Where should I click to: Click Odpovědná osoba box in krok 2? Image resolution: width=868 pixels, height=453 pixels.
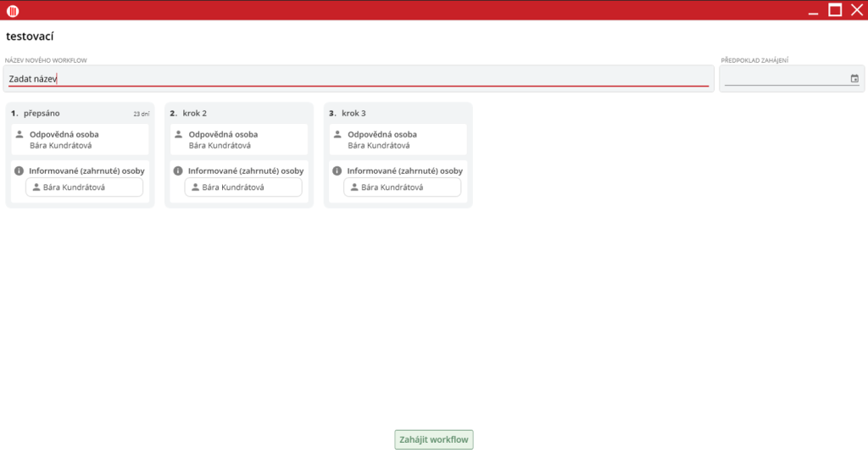click(x=239, y=140)
